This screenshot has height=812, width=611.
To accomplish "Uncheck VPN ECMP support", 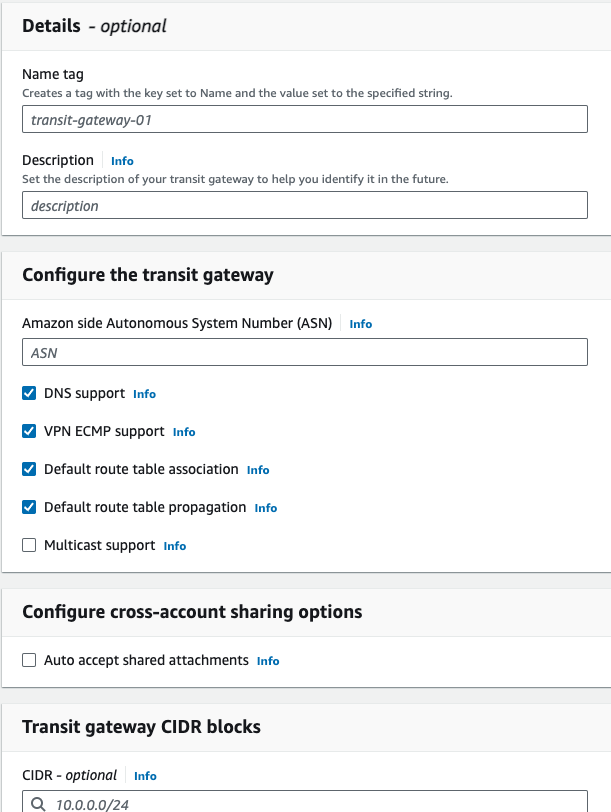I will coord(30,431).
